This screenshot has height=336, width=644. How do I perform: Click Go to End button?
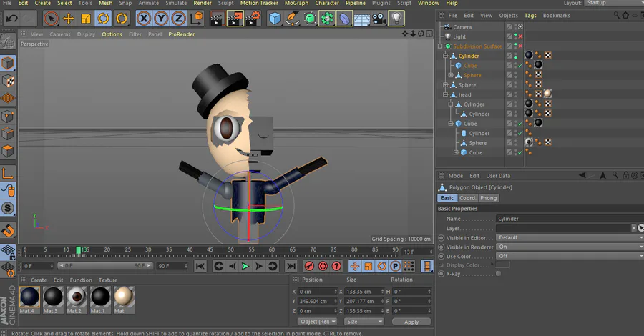pos(291,266)
